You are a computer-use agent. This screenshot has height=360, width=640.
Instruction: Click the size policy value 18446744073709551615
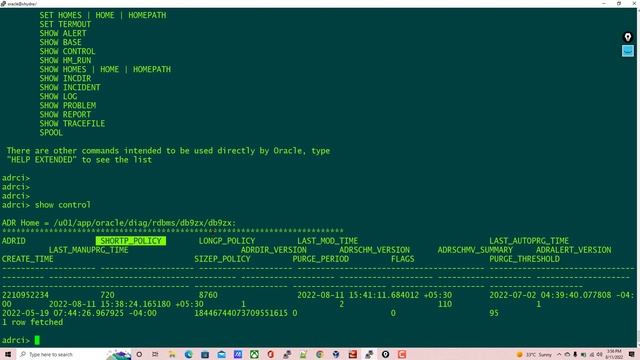(241, 313)
